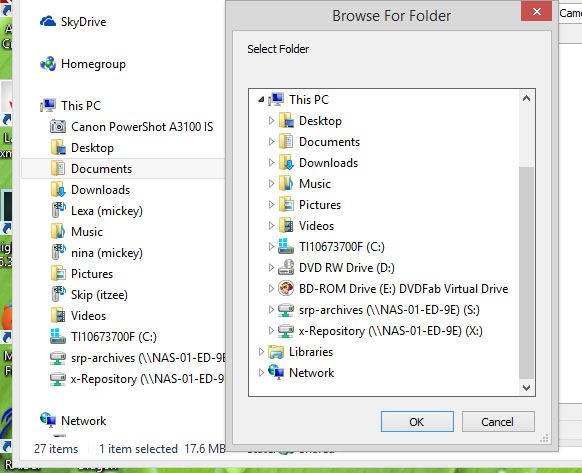The width and height of the screenshot is (582, 473).
Task: Select Music label in Browse dialog tree
Action: click(x=315, y=184)
